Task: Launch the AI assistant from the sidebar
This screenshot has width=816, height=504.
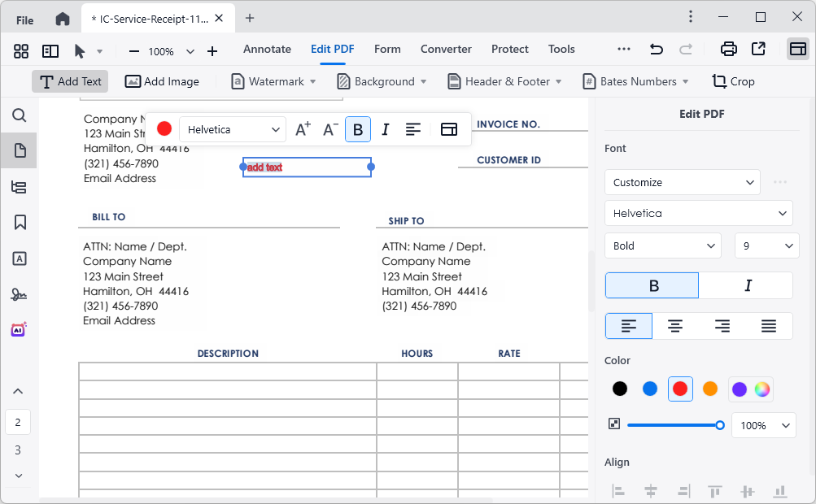Action: click(19, 329)
